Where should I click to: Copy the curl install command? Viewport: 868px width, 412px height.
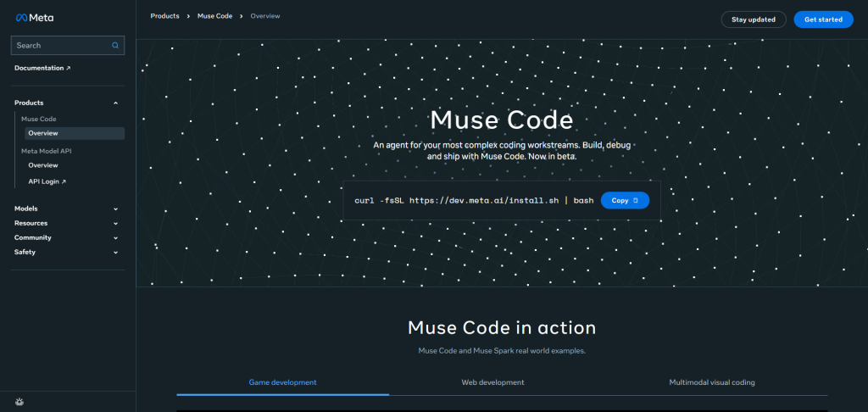point(625,200)
